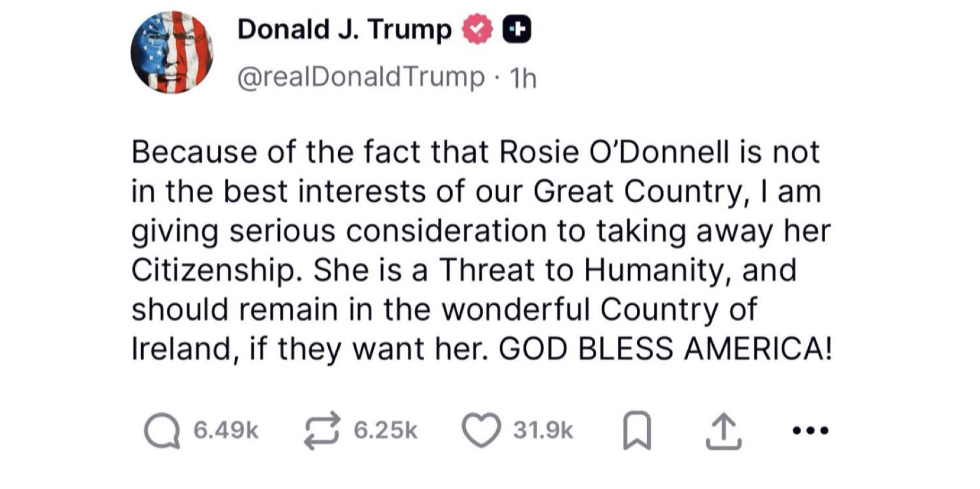The width and height of the screenshot is (980, 489).
Task: Click the red verified checkmark badge
Action: [477, 30]
